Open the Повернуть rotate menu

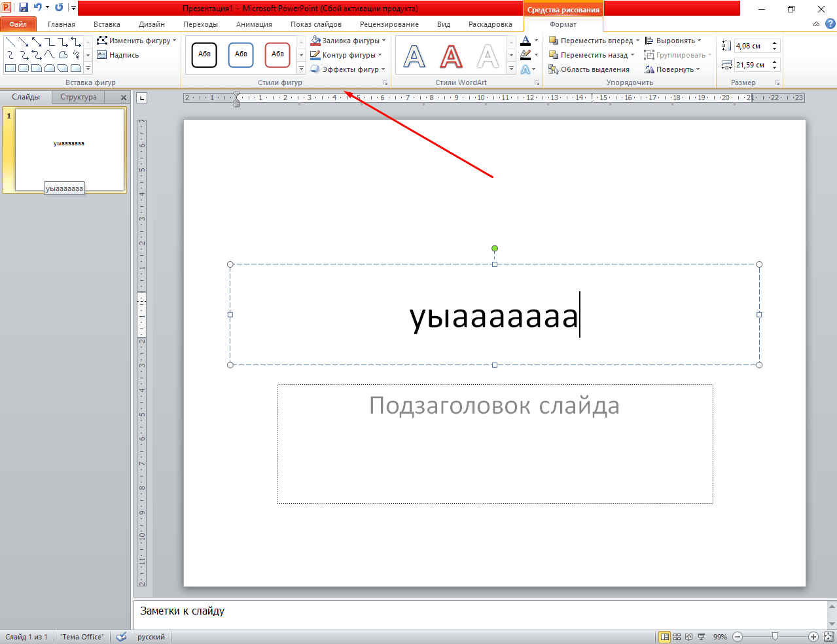(672, 69)
